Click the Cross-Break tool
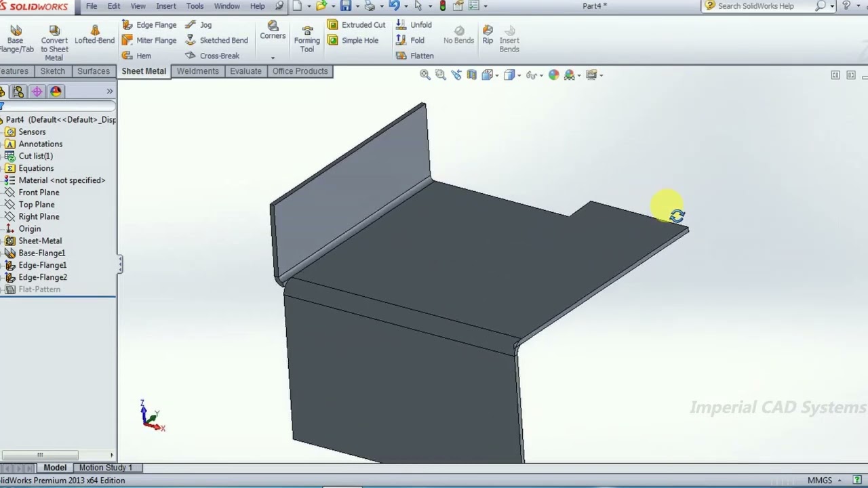The height and width of the screenshot is (488, 868). pos(212,56)
